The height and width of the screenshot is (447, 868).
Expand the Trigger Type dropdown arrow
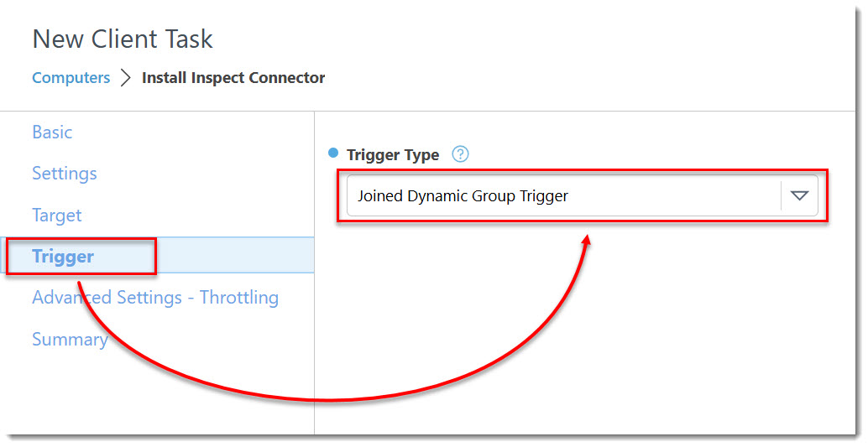799,195
